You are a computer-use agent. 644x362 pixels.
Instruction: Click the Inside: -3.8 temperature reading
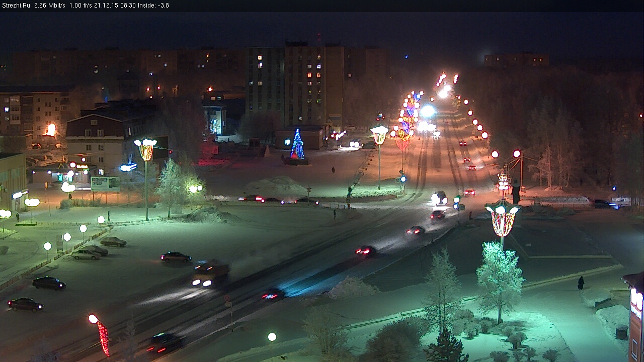(x=154, y=6)
